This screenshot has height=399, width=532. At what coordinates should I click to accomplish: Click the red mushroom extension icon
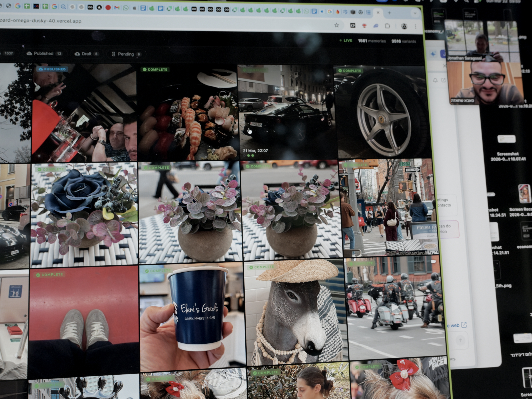click(365, 26)
